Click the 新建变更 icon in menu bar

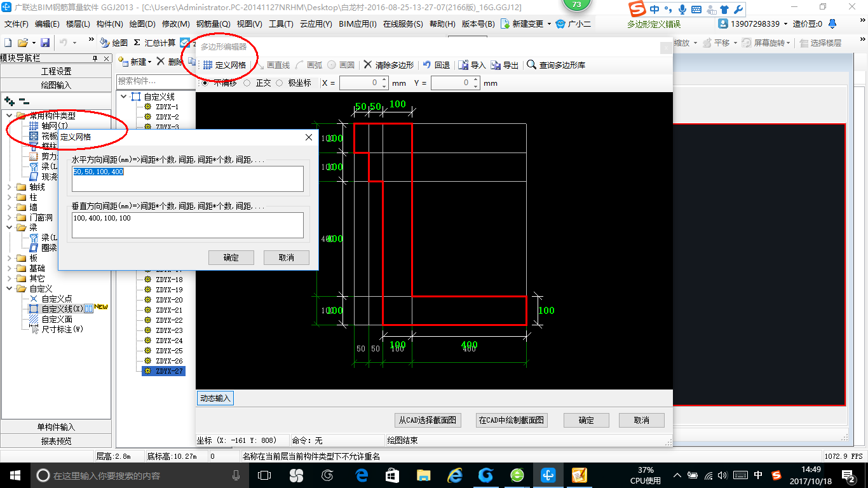point(505,24)
